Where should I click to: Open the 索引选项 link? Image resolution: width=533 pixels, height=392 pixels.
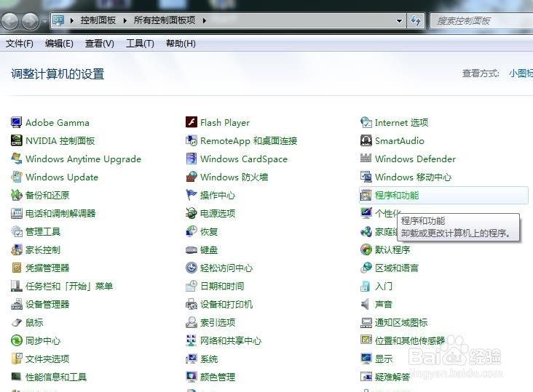coord(218,322)
